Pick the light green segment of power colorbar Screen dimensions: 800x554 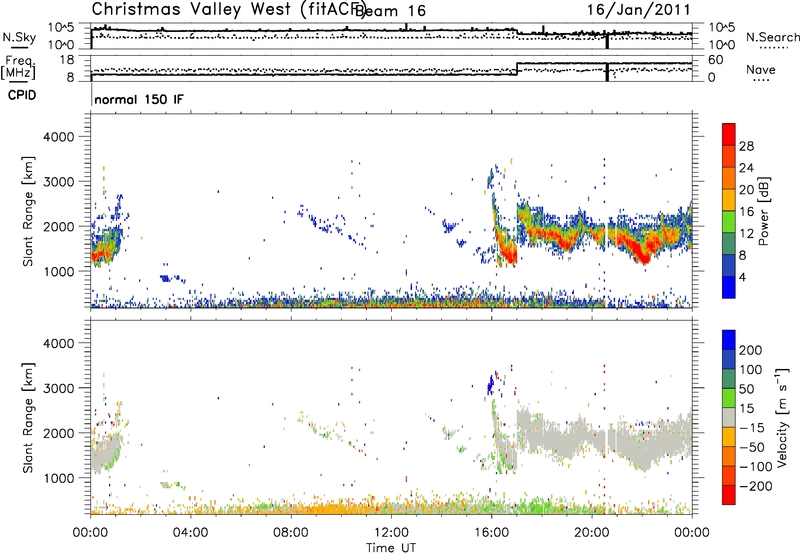(729, 222)
